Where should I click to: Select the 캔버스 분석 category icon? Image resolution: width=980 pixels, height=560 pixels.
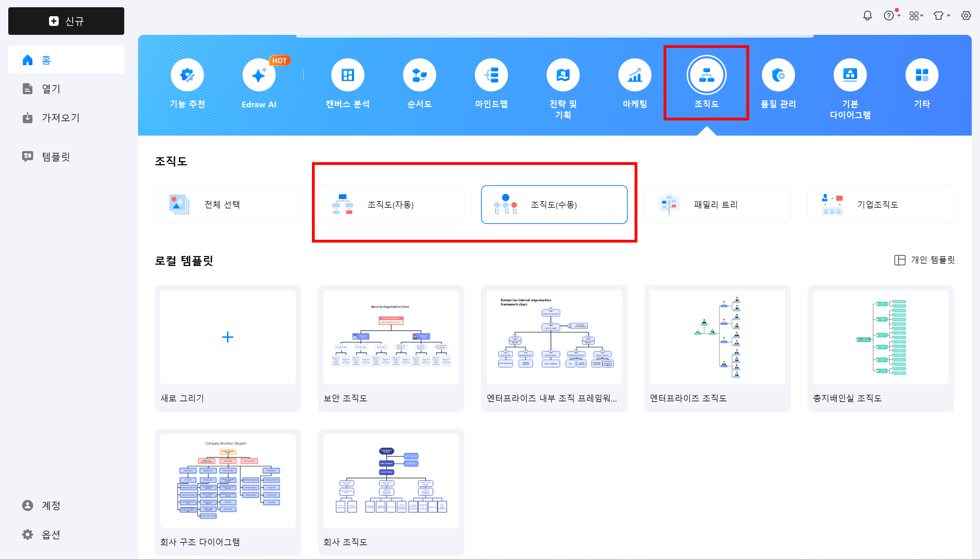[x=348, y=75]
